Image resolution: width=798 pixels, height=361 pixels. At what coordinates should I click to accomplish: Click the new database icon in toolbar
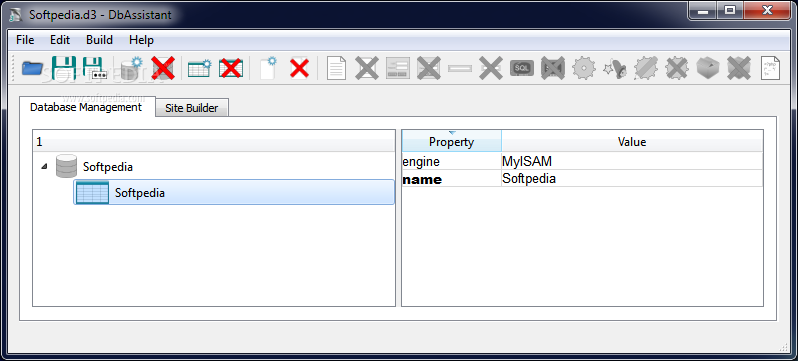(x=132, y=68)
